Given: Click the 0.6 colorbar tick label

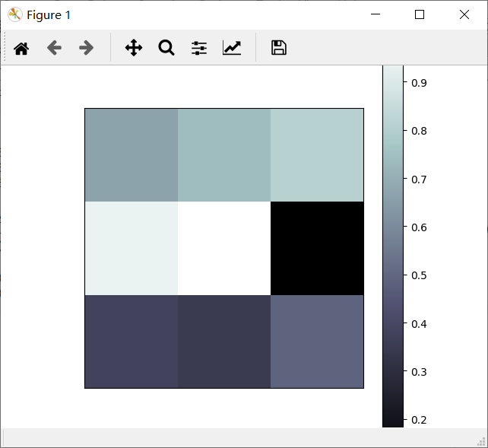Looking at the screenshot, I should click(x=419, y=227).
